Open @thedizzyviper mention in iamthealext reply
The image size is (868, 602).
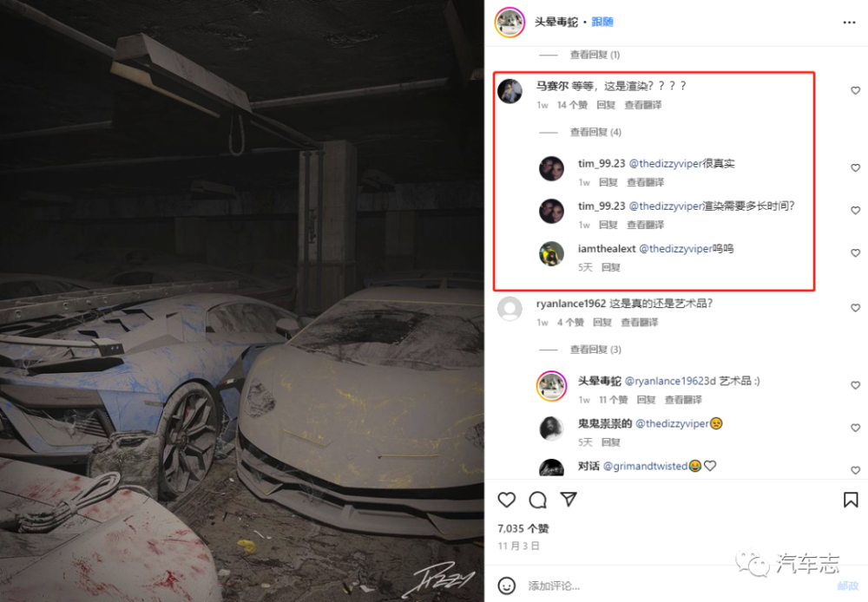pyautogui.click(x=675, y=249)
